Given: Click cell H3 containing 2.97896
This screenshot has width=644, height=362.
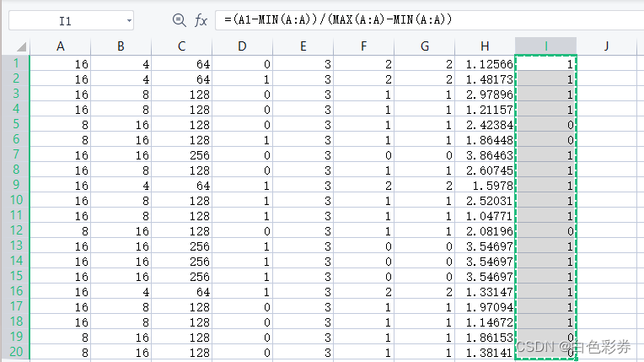Looking at the screenshot, I should tap(485, 94).
